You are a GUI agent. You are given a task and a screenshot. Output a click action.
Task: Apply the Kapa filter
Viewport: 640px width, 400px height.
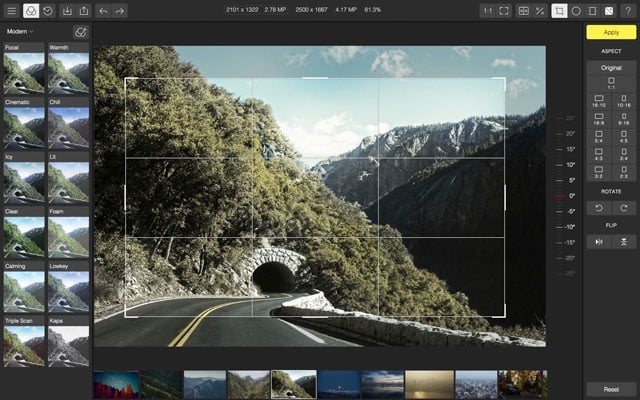69,341
